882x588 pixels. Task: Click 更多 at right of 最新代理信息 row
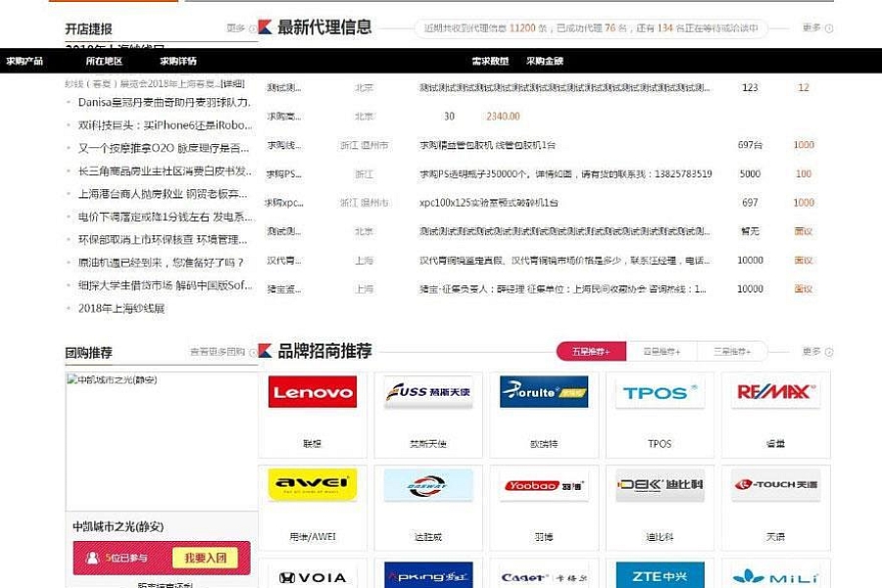817,27
